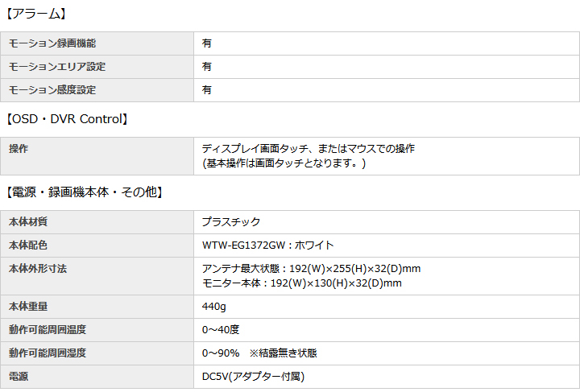Click the OSD・DVR Control heading
Viewport: 580px width, 392px height.
coord(67,119)
